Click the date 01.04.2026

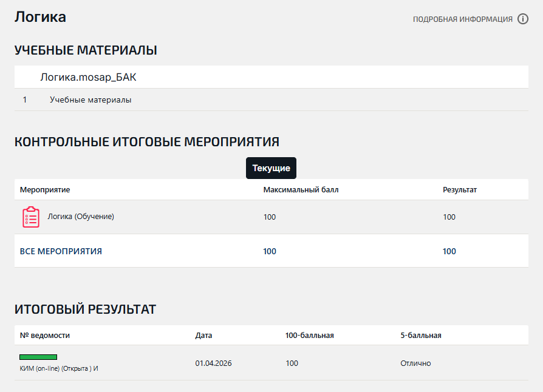[213, 363]
